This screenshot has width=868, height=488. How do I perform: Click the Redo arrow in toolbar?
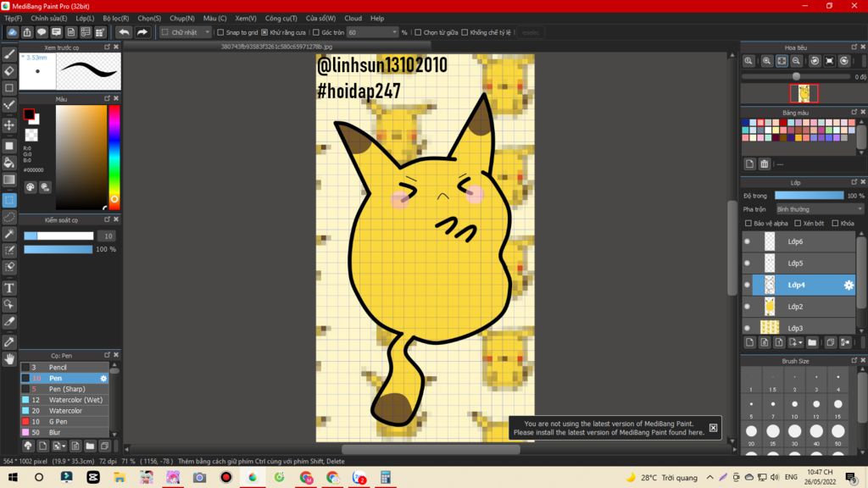142,32
